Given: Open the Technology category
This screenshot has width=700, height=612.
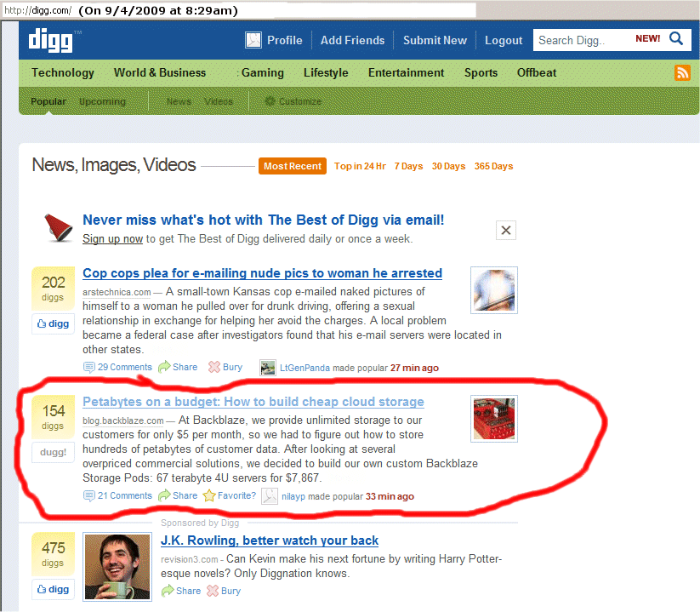Looking at the screenshot, I should coord(62,73).
